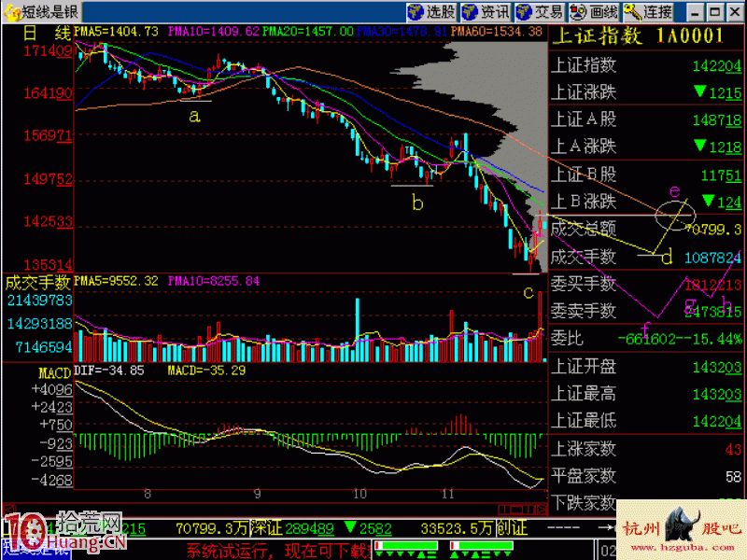
Task: Click the side panel 成交手数 value 1087824
Action: [712, 258]
